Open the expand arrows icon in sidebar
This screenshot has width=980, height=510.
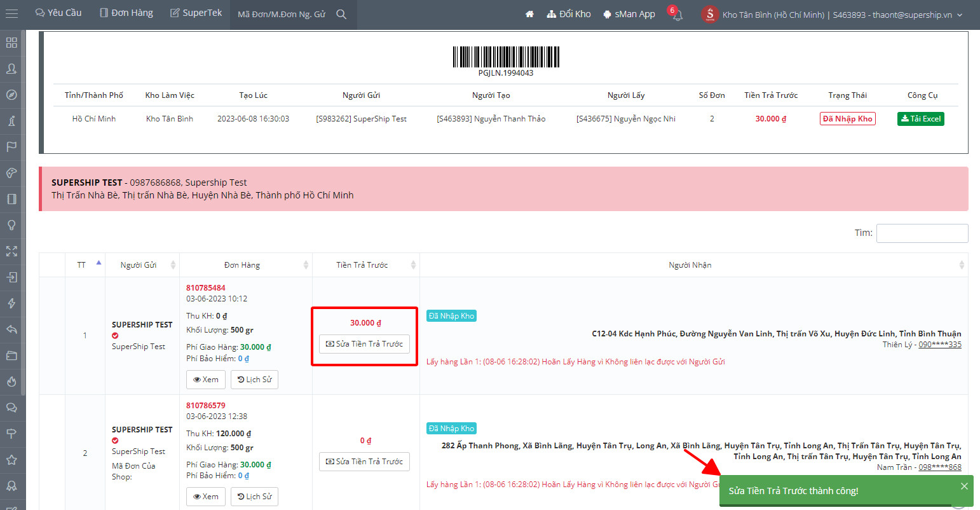pyautogui.click(x=11, y=251)
